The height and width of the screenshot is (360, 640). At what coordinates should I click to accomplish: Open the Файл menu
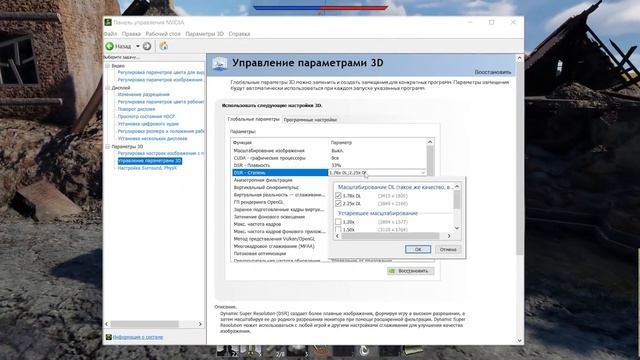coord(110,34)
